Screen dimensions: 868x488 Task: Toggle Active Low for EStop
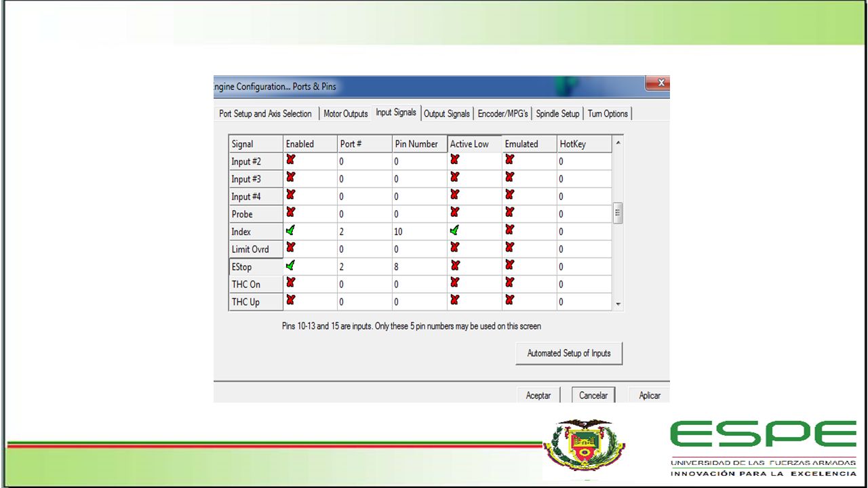point(455,266)
